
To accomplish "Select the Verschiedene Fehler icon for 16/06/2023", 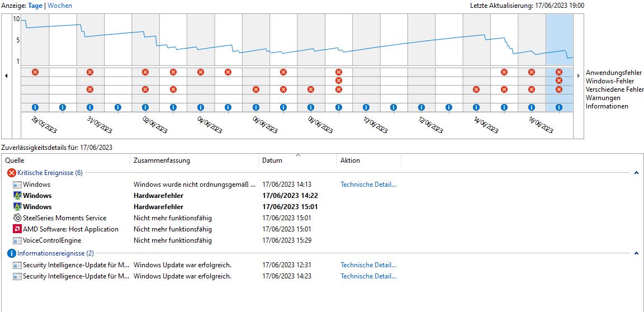I will pyautogui.click(x=532, y=89).
